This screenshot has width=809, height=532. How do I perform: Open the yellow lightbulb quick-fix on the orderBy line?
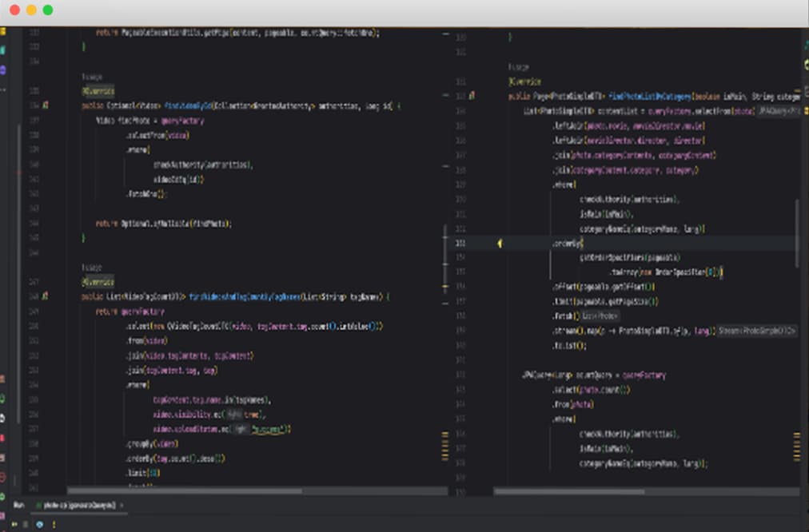(x=500, y=244)
